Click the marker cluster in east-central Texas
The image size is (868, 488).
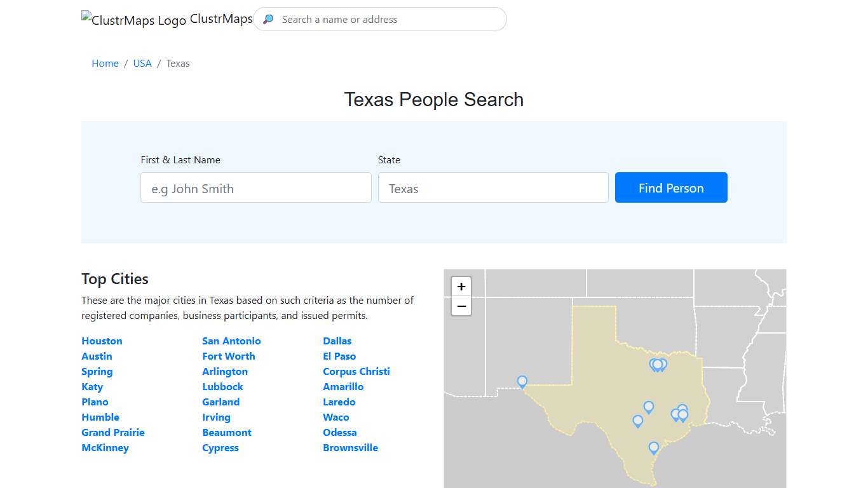679,414
